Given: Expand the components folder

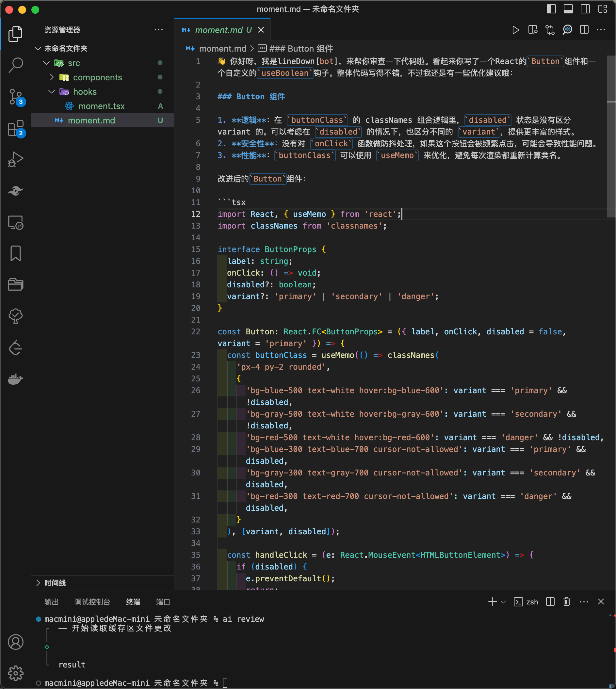Looking at the screenshot, I should pos(52,77).
